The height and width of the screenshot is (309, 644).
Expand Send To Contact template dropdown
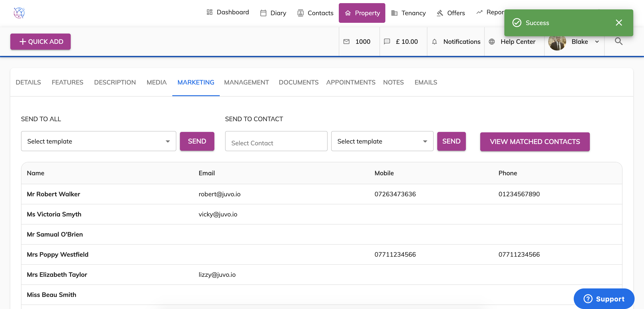point(382,141)
